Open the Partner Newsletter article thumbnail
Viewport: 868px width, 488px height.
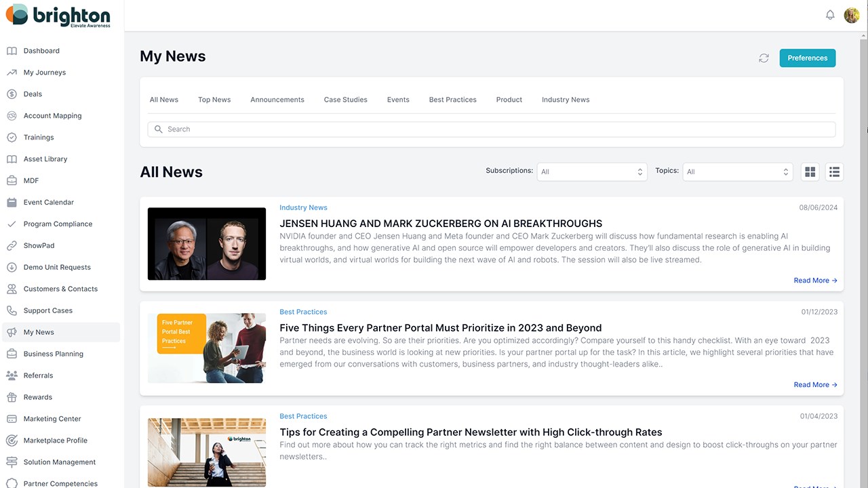pos(207,452)
